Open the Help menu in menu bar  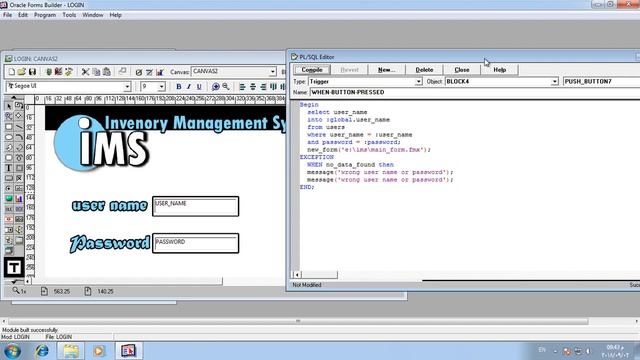tap(116, 15)
